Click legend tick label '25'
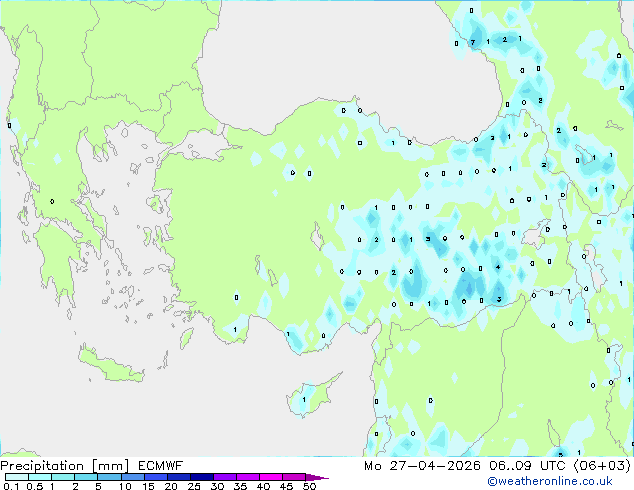This screenshot has width=634, height=490. point(194,486)
